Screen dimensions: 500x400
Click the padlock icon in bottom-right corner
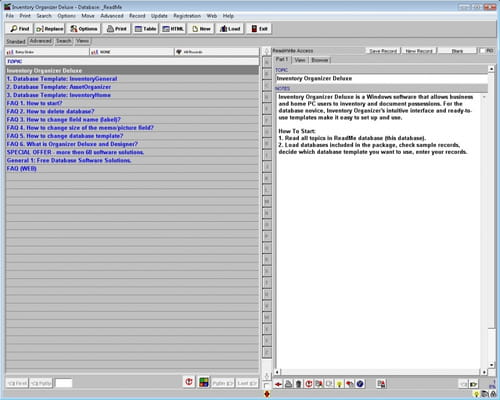pyautogui.click(x=493, y=394)
